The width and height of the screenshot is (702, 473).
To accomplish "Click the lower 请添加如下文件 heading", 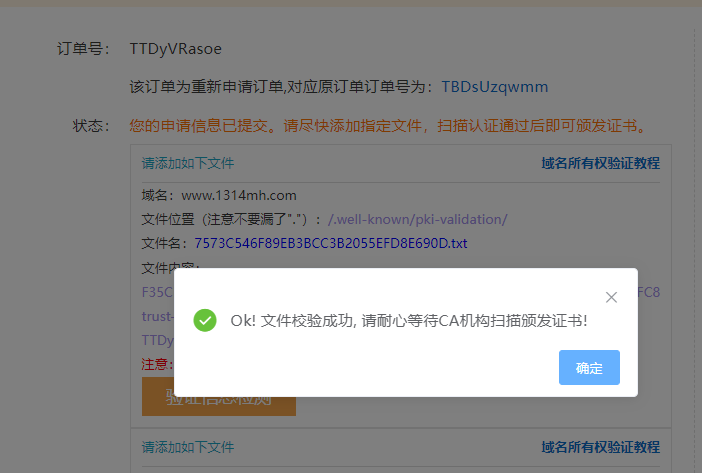I will pyautogui.click(x=188, y=447).
